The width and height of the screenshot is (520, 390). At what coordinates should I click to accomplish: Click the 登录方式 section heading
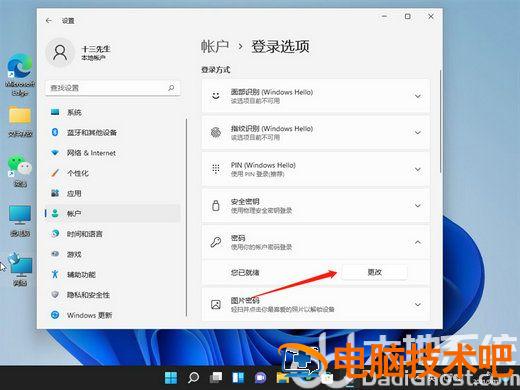216,70
